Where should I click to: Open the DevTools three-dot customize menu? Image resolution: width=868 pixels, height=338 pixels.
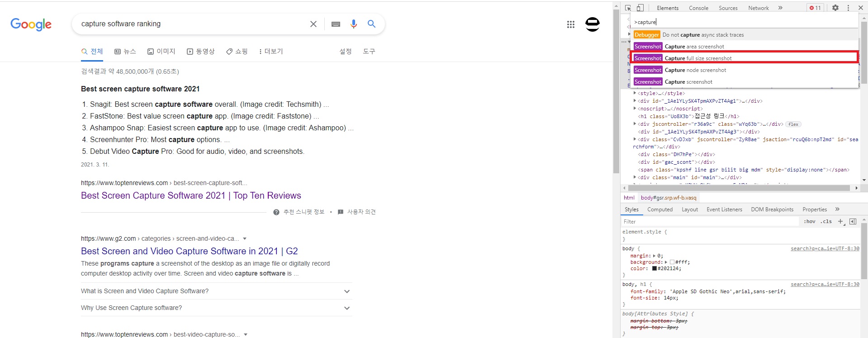coord(848,8)
